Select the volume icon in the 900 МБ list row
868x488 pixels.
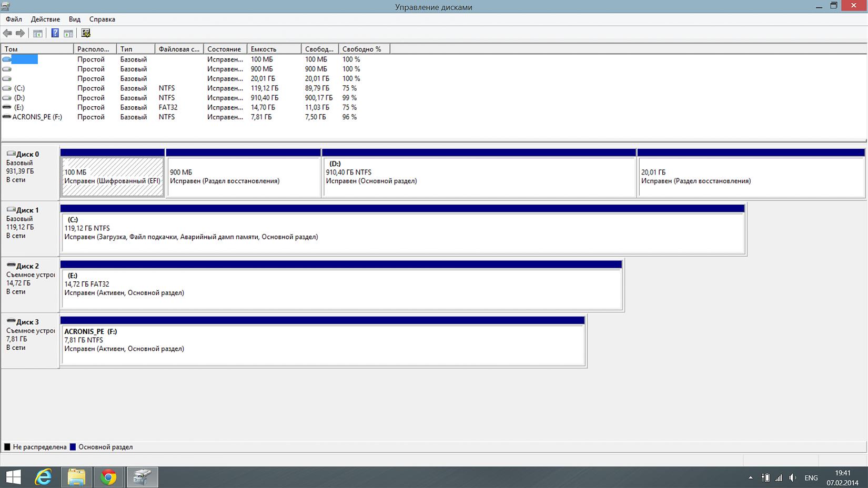tap(7, 69)
